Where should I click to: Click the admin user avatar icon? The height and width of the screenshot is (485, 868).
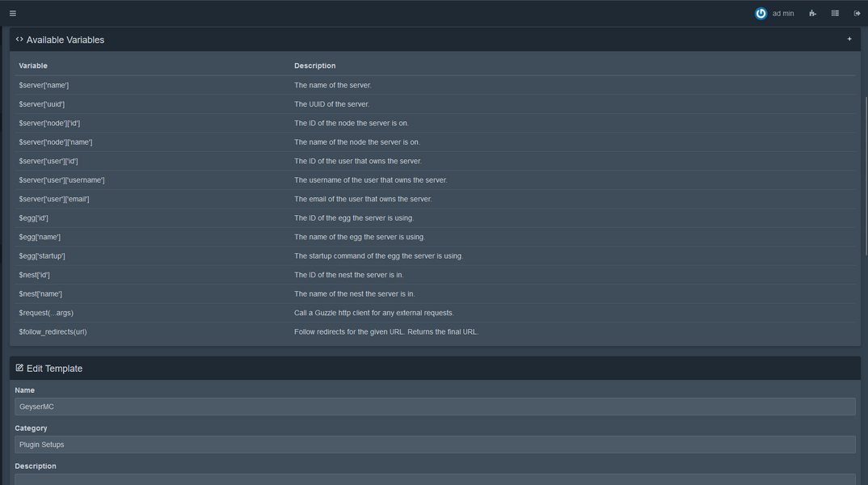(761, 14)
